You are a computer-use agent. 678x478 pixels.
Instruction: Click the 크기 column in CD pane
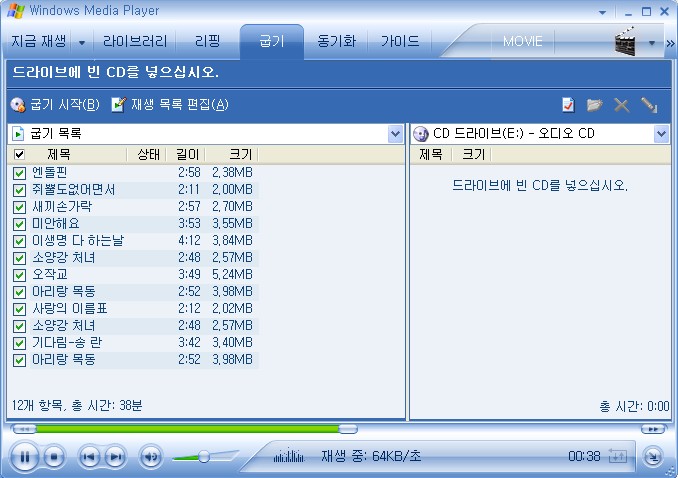(x=473, y=154)
